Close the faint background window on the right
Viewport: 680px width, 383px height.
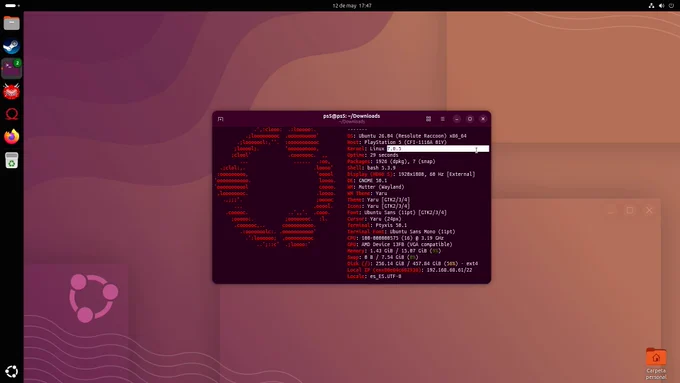(649, 210)
